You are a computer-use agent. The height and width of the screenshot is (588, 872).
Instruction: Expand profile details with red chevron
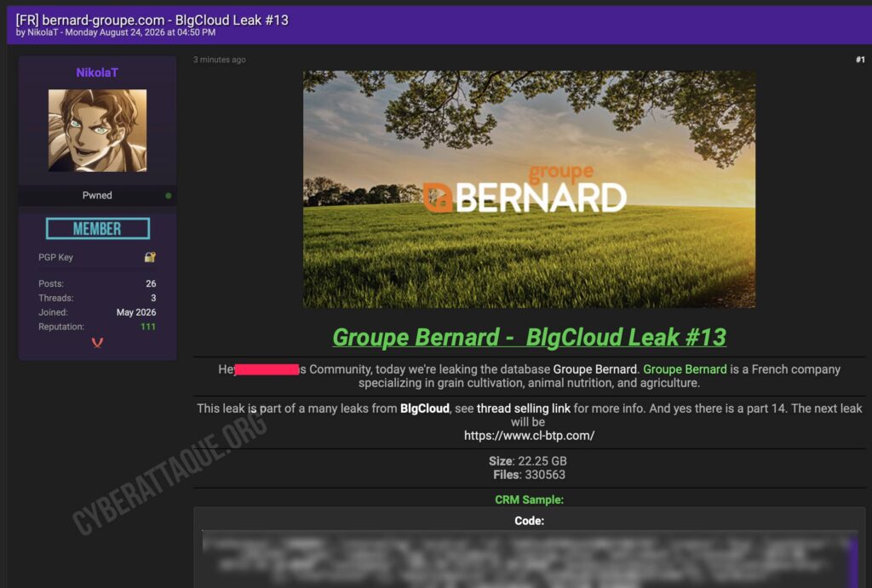pos(97,343)
